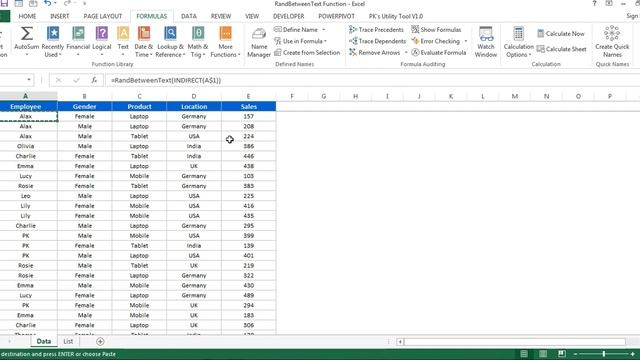Open Lookup & Reference functions
The width and height of the screenshot is (640, 360).
tap(170, 42)
